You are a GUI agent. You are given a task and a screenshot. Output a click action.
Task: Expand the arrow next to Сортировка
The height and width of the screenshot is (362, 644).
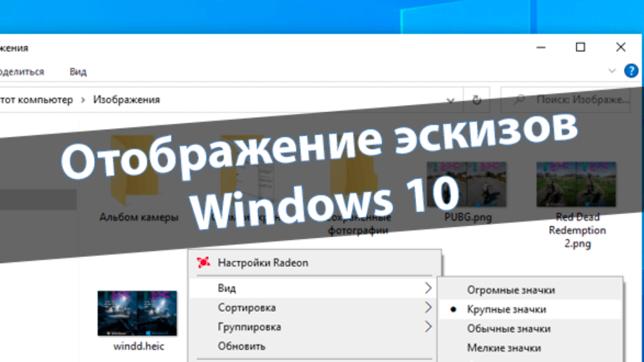click(428, 307)
